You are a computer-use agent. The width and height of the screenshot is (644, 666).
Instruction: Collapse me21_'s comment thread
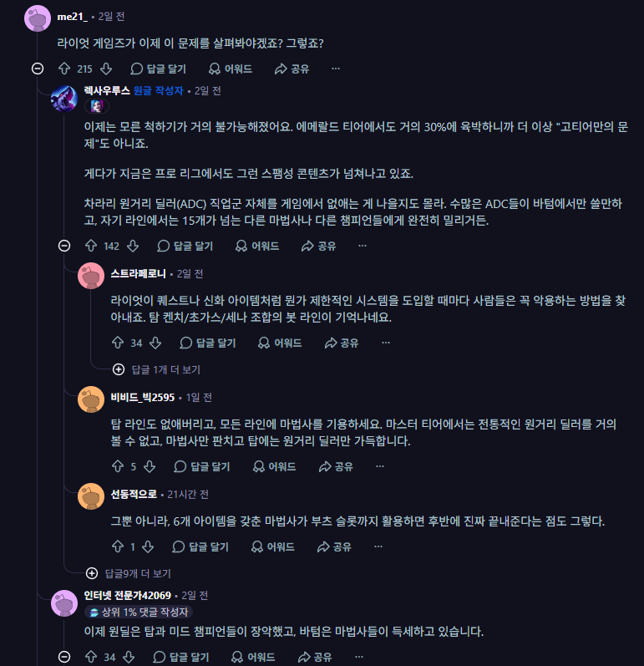[38, 69]
